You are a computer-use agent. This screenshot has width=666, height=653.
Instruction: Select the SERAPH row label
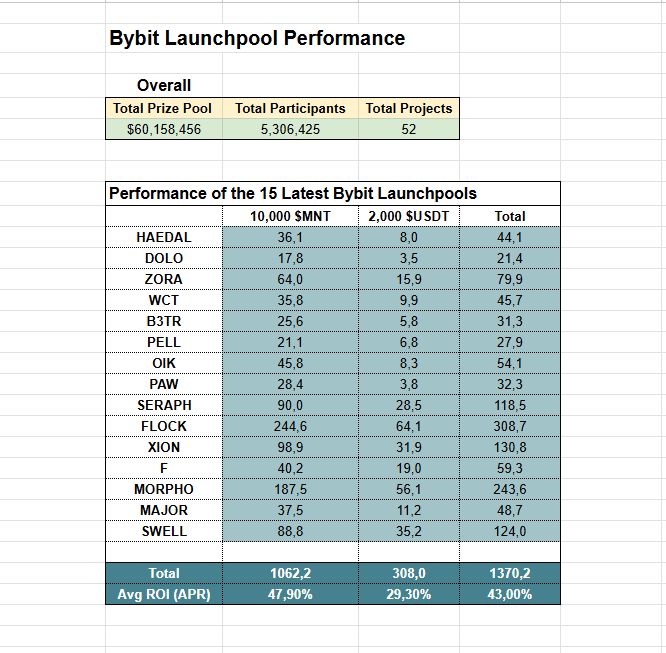[x=164, y=405]
